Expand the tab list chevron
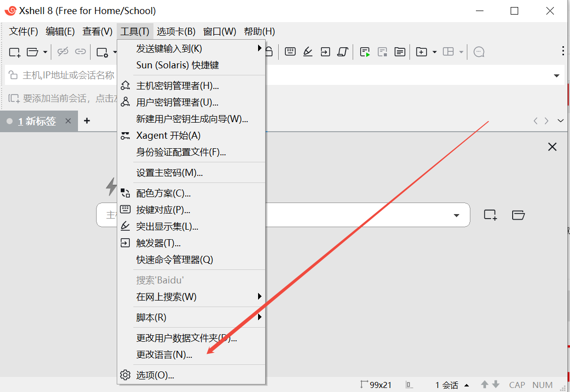Viewport: 570px width, 392px height. click(560, 121)
